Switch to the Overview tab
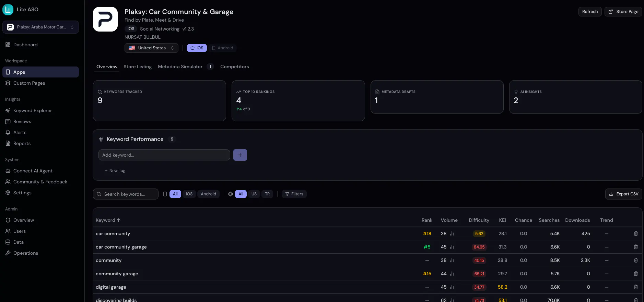This screenshot has width=644, height=302. pos(107,67)
